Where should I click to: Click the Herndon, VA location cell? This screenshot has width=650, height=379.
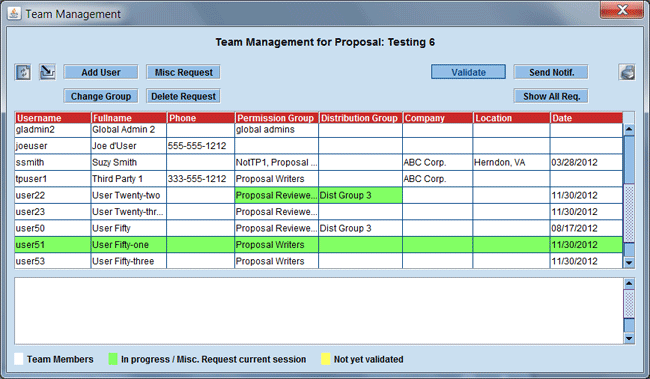point(511,163)
